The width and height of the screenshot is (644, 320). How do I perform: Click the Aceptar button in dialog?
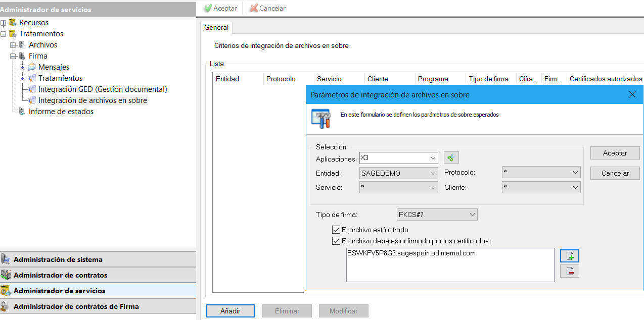615,153
